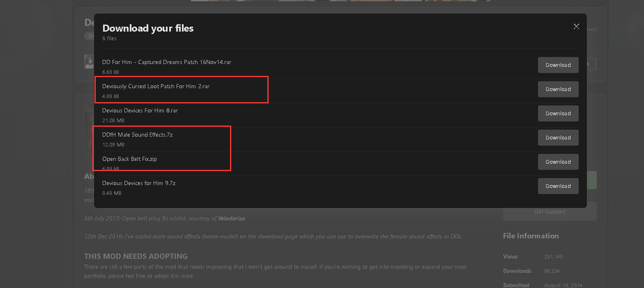Select file name DDfH Male Sound Effects.7z
Viewport: 644px width, 288px height.
(x=138, y=135)
